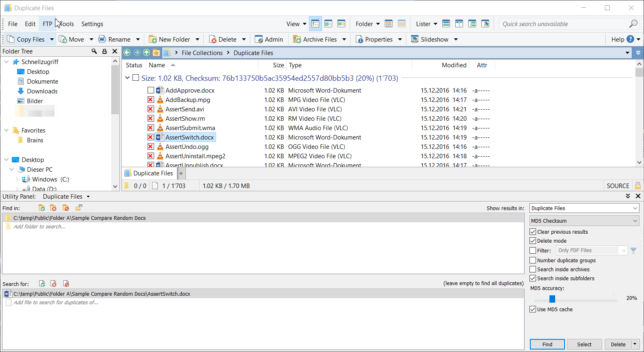The width and height of the screenshot is (644, 352).
Task: Toggle the duplicate group header checkbox
Action: coord(136,77)
